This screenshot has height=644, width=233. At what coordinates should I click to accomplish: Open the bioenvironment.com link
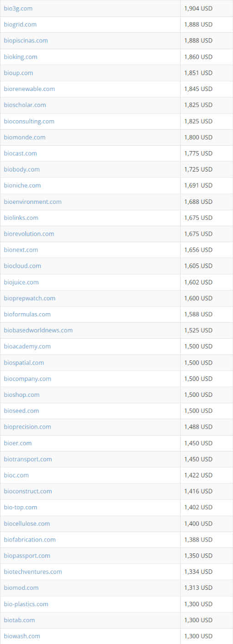[x=32, y=202]
